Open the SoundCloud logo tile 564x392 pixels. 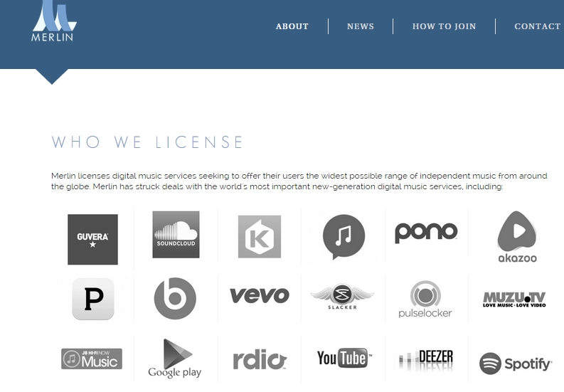[x=176, y=234]
